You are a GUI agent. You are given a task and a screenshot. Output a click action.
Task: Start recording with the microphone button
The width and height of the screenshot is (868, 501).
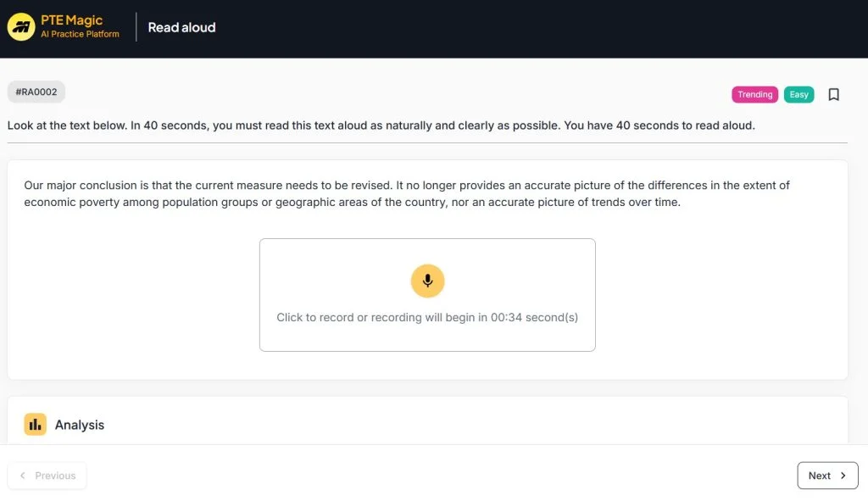point(427,281)
